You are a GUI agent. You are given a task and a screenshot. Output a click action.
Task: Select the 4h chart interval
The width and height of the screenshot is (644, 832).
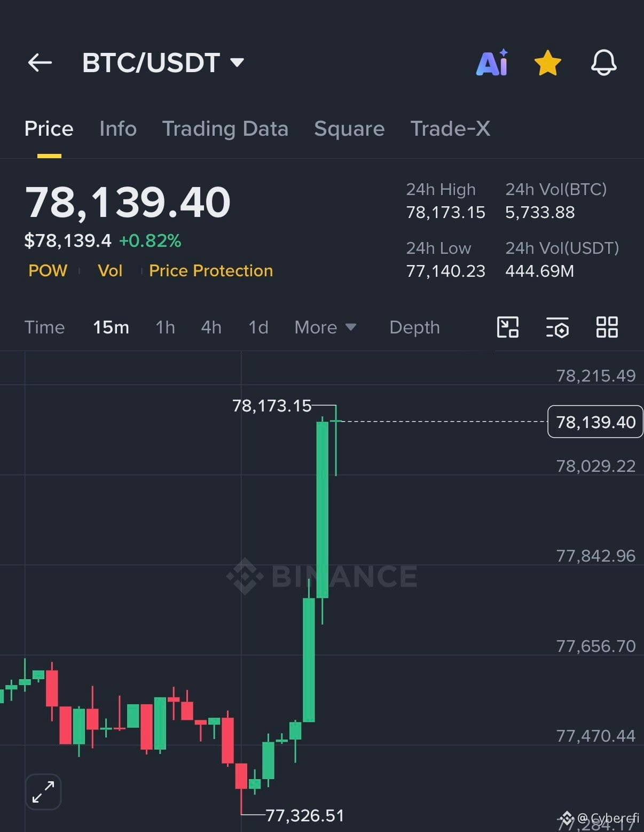(x=211, y=327)
